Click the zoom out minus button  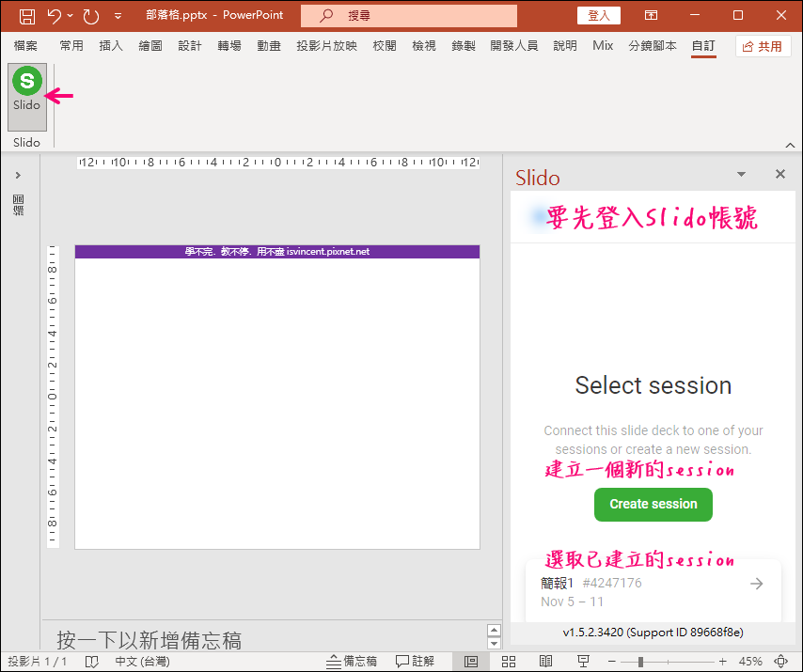click(612, 662)
